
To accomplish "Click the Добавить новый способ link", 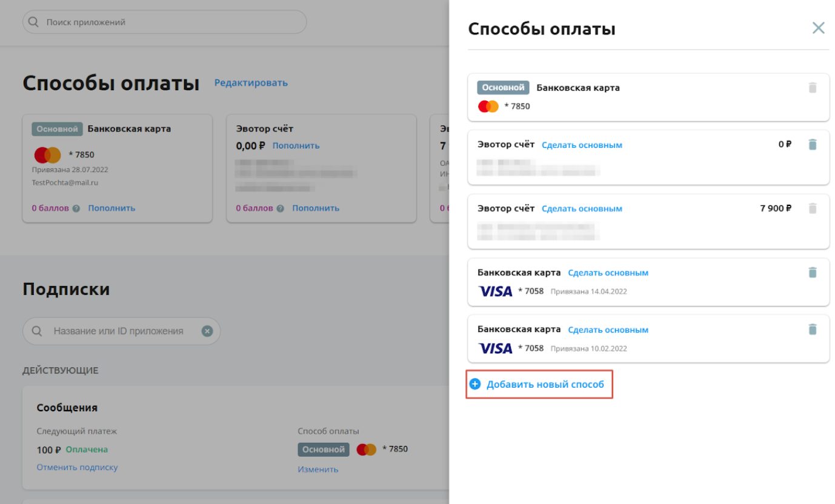I will point(545,384).
